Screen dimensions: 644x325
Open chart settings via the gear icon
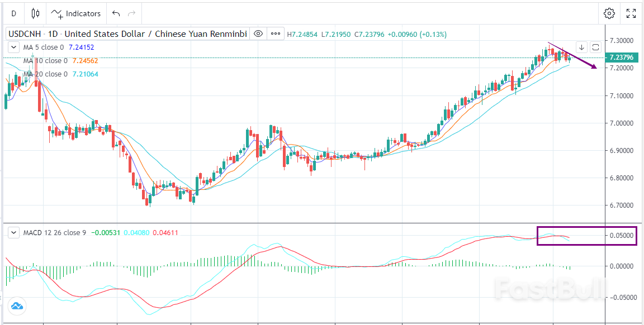click(609, 13)
